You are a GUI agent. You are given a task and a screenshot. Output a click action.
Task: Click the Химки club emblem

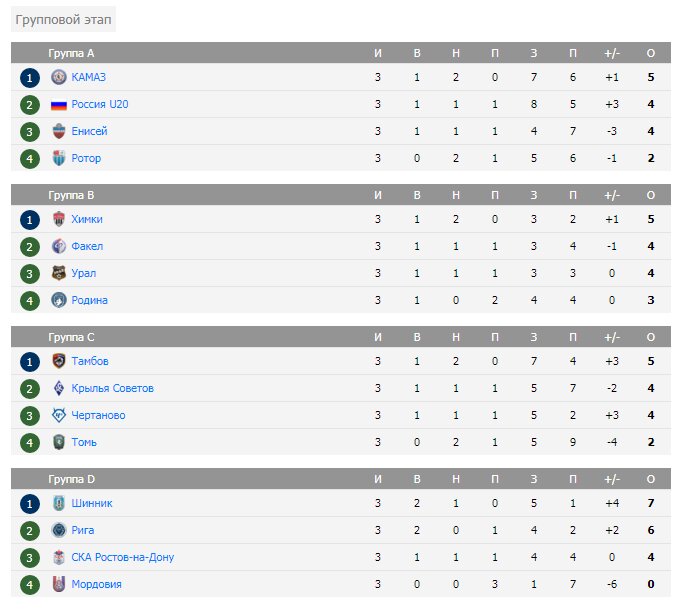click(59, 219)
